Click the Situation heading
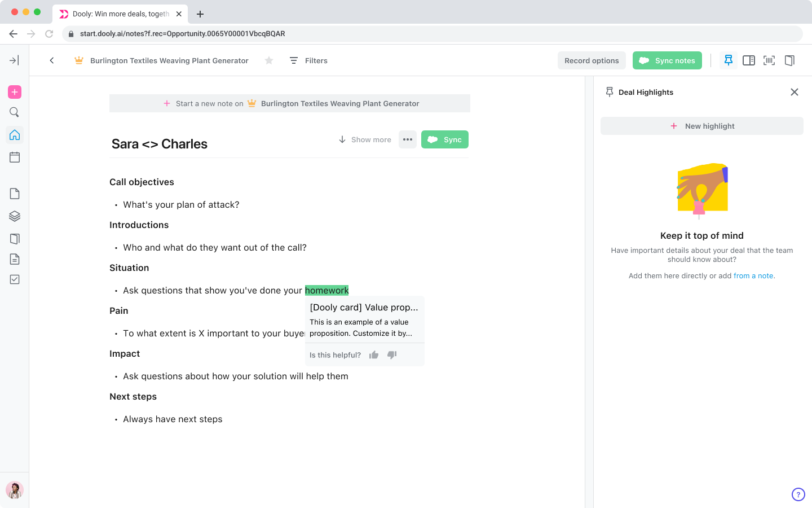 coord(129,268)
